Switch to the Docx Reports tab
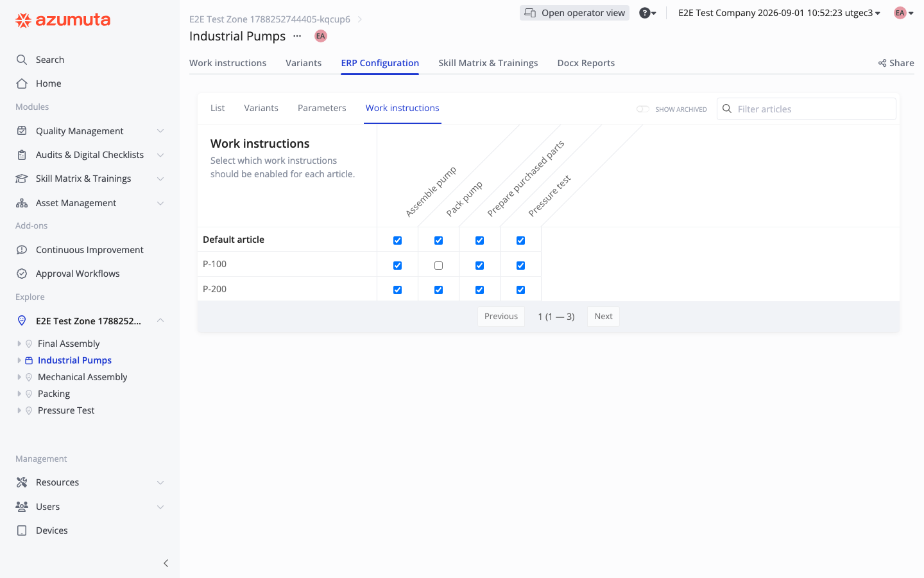Viewport: 924px width, 578px height. point(586,63)
